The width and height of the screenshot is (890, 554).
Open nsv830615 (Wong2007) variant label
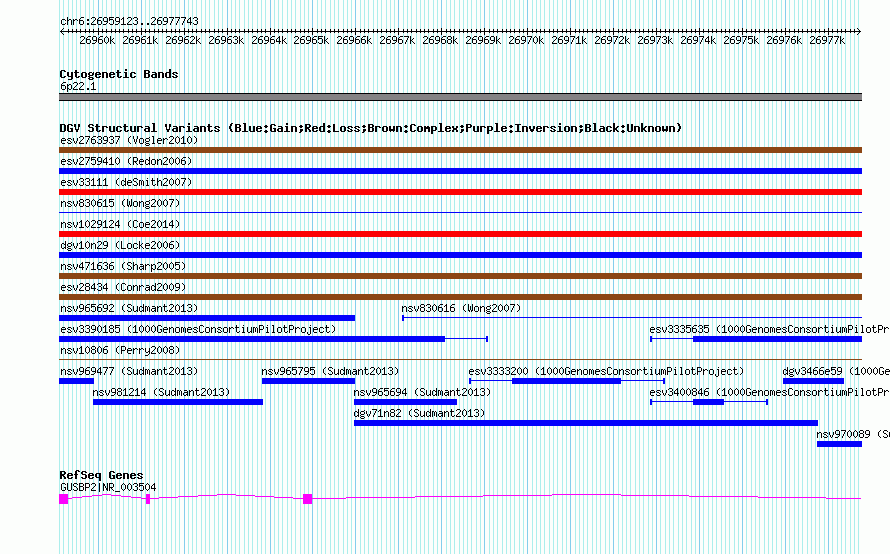(120, 203)
